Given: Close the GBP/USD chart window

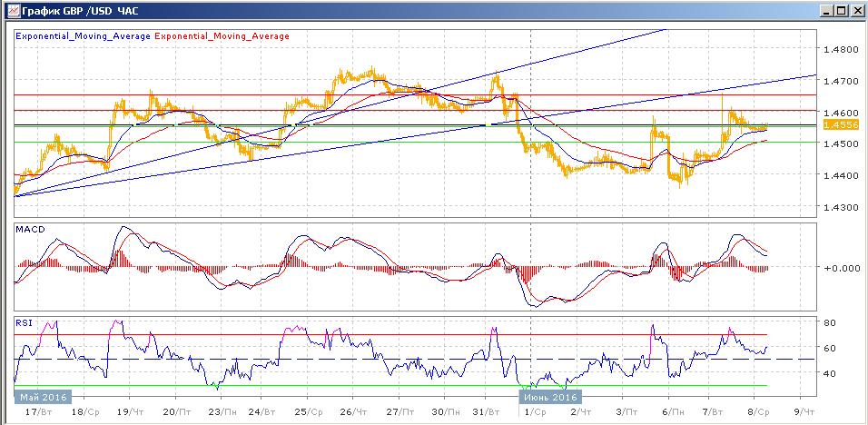Looking at the screenshot, I should click(x=856, y=11).
